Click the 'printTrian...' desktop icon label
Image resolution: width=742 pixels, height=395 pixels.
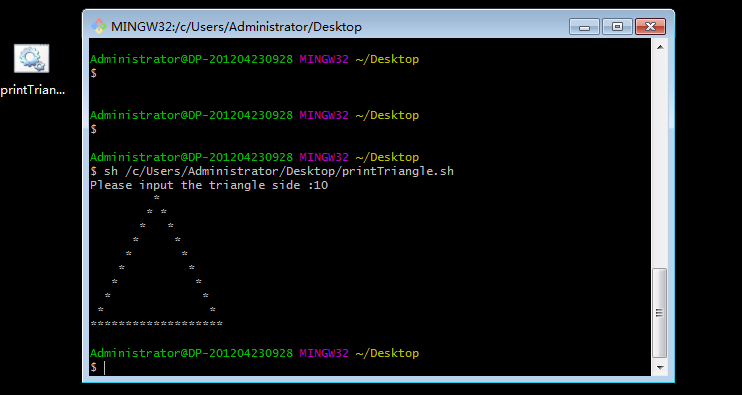32,90
